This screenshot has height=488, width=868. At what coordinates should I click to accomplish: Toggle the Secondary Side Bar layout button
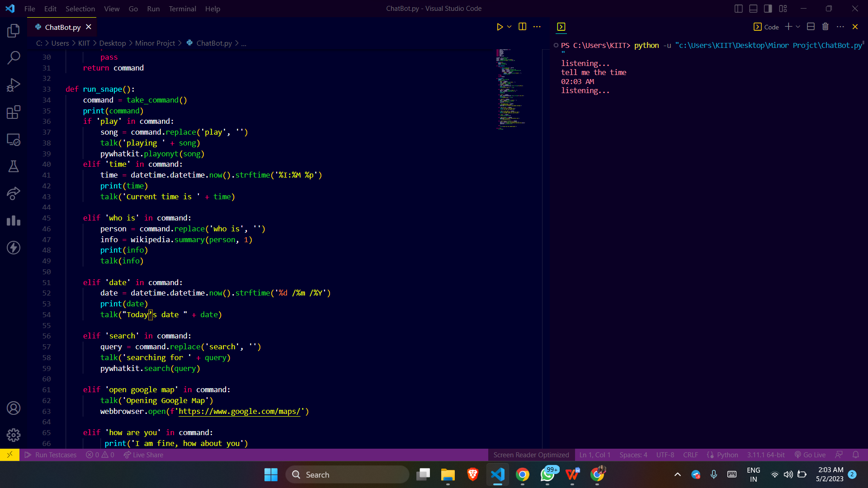point(768,9)
